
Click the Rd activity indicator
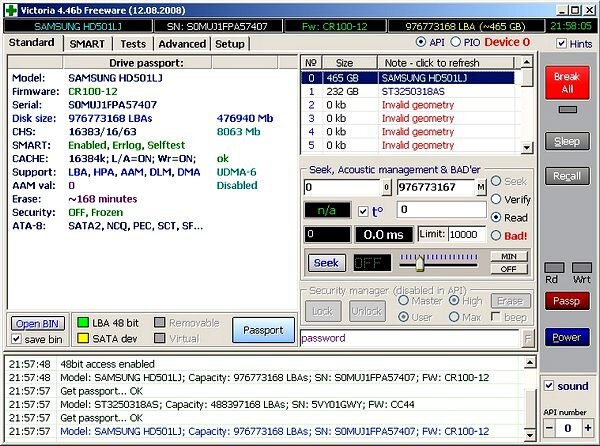coord(554,267)
